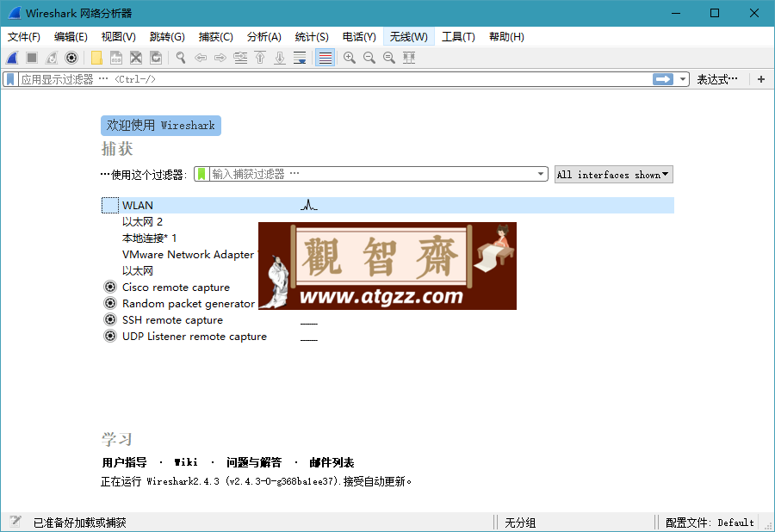
Task: Zoom out the main window text
Action: tap(369, 58)
